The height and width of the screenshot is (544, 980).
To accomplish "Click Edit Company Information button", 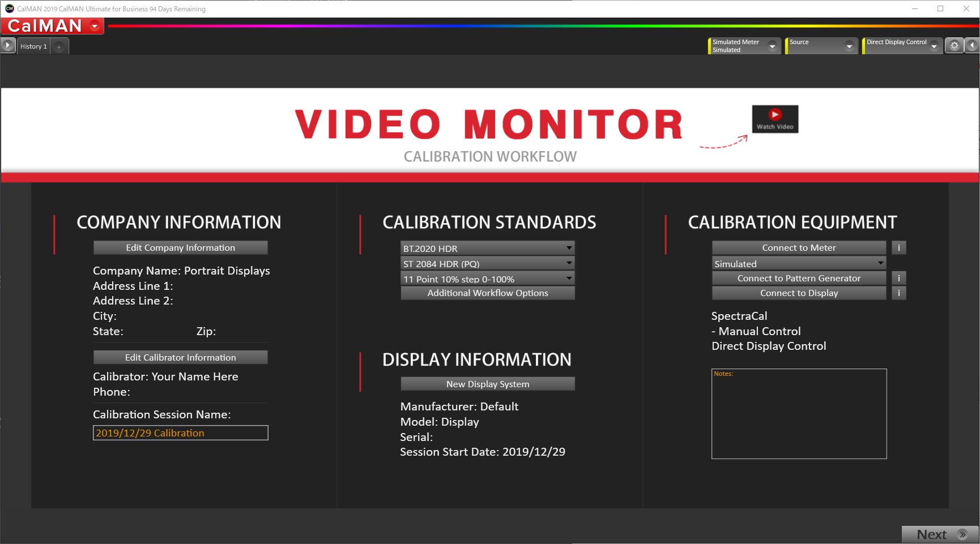I will [x=181, y=247].
